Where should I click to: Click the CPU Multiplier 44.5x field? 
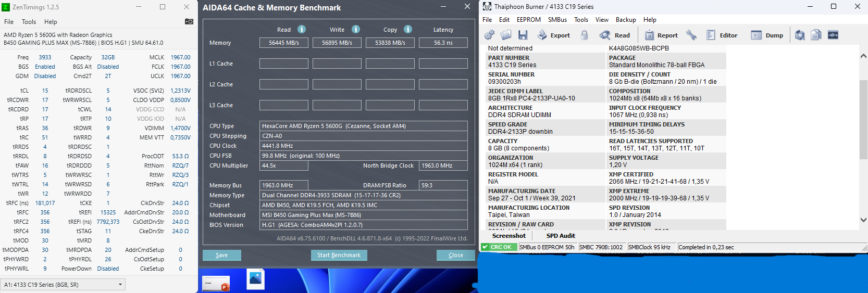pyautogui.click(x=284, y=165)
